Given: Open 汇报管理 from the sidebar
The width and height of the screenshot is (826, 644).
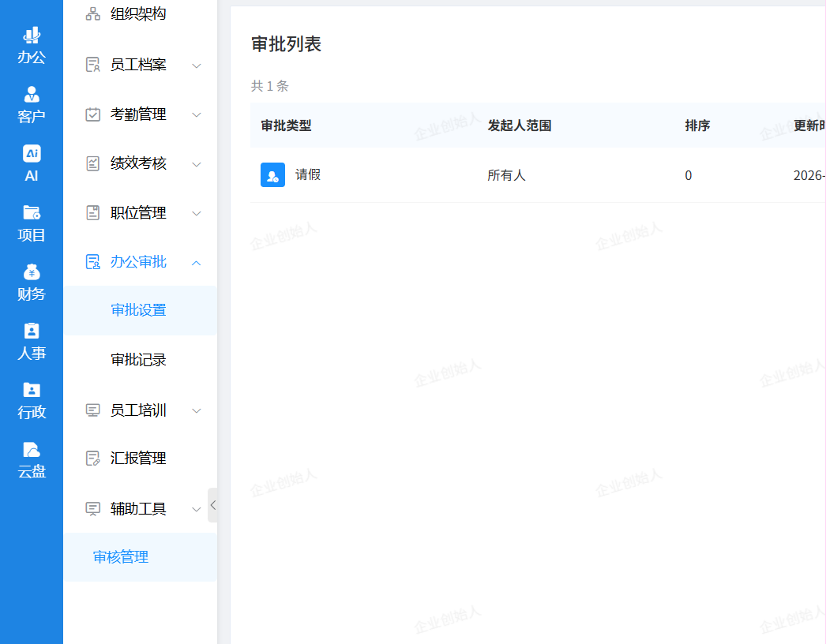Looking at the screenshot, I should coord(137,459).
